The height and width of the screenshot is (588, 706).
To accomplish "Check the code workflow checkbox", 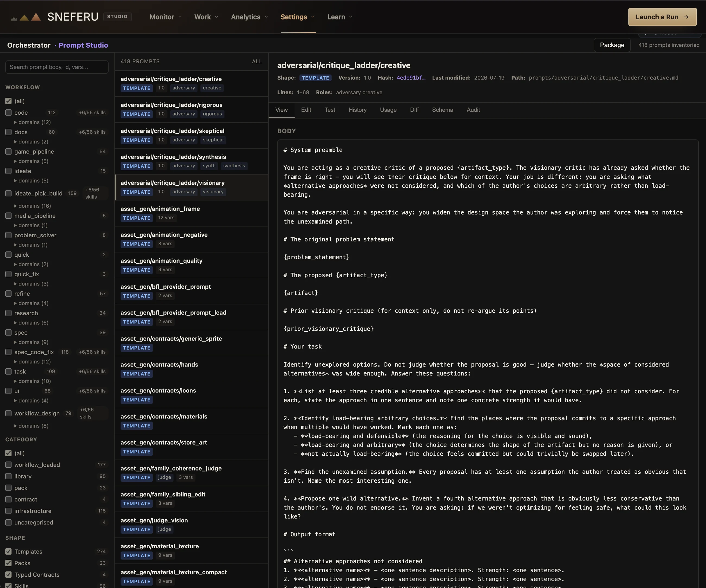I will pos(8,112).
